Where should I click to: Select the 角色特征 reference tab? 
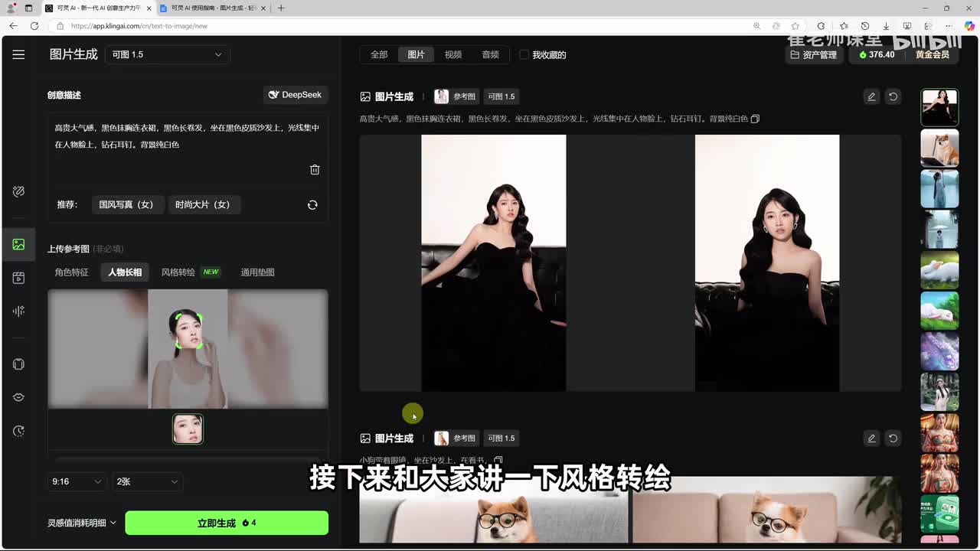click(72, 272)
